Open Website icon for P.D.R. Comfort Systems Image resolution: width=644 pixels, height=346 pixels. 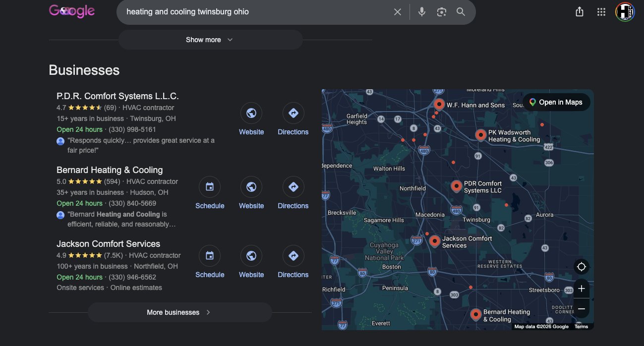(x=251, y=114)
